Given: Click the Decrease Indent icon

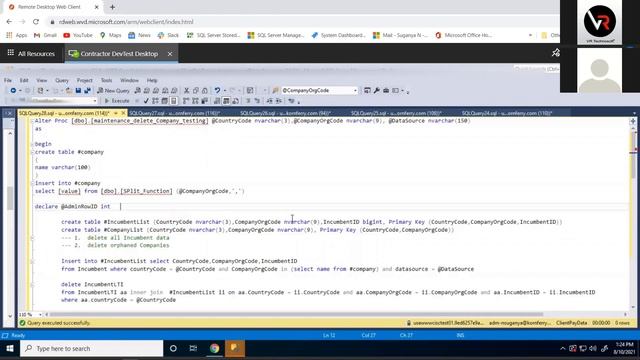Looking at the screenshot, I should [x=269, y=101].
